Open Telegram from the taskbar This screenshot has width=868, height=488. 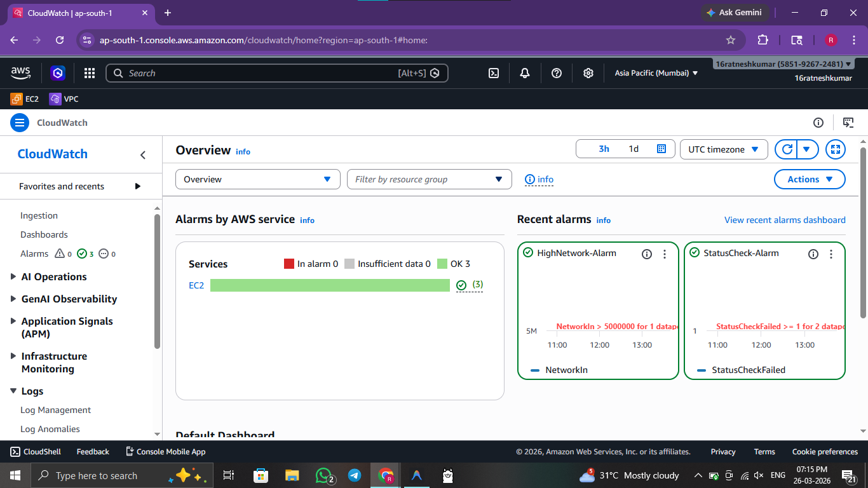tap(355, 475)
